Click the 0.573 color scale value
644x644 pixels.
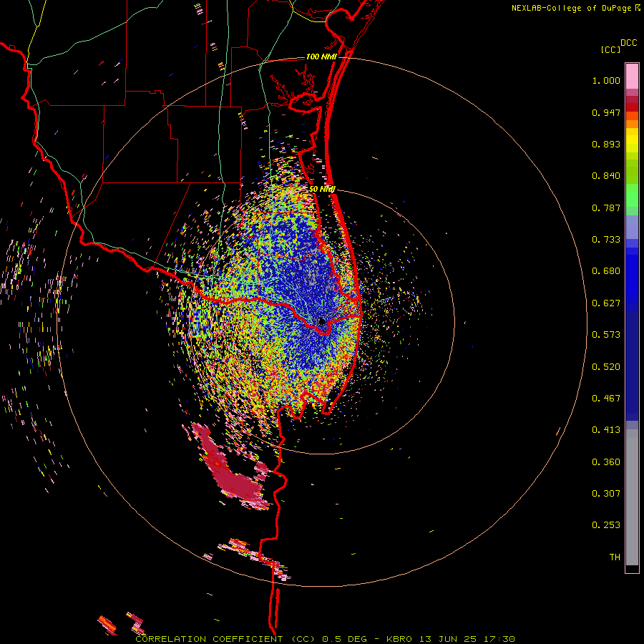pos(606,335)
